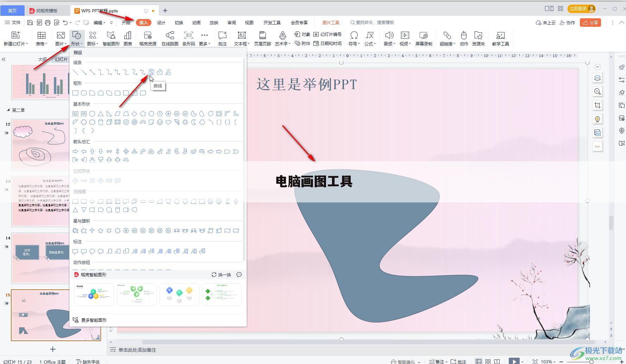The width and height of the screenshot is (626, 364).
Task: Open the Teaching Tools (教学工具)
Action: pyautogui.click(x=500, y=39)
